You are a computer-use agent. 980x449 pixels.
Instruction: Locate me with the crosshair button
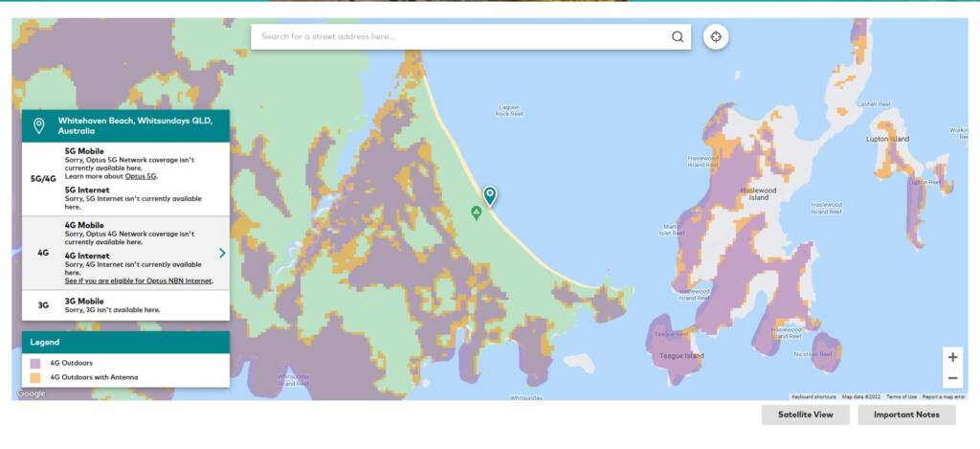716,37
